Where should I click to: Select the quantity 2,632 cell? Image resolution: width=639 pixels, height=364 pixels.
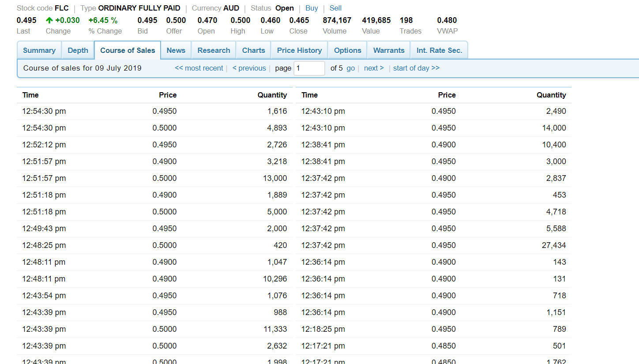click(277, 346)
